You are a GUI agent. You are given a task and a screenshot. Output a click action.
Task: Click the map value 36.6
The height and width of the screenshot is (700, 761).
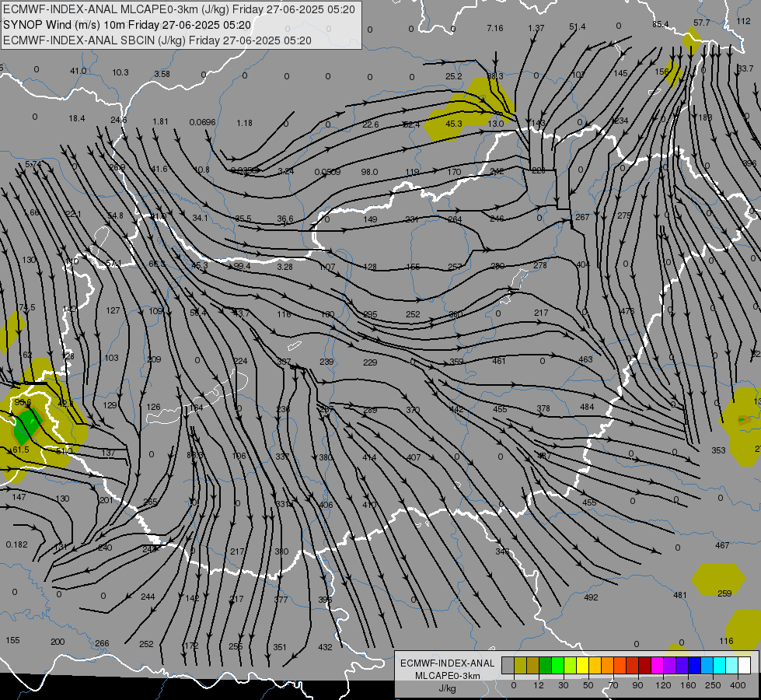tap(285, 219)
